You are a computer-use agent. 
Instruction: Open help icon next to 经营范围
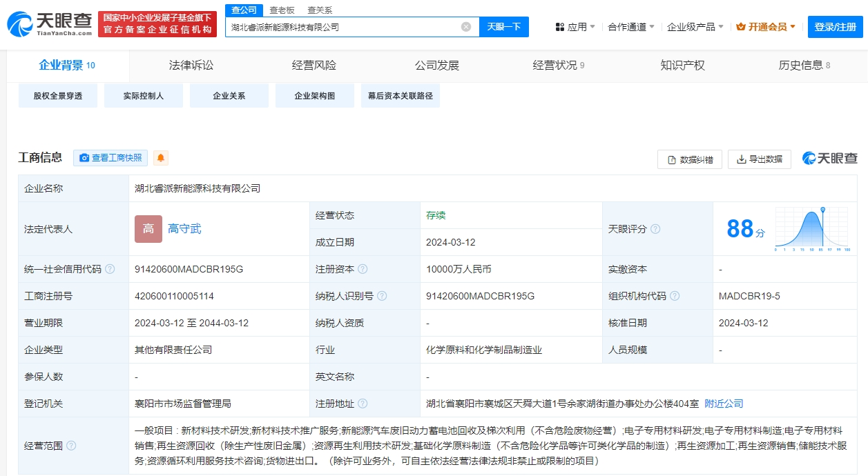point(71,446)
